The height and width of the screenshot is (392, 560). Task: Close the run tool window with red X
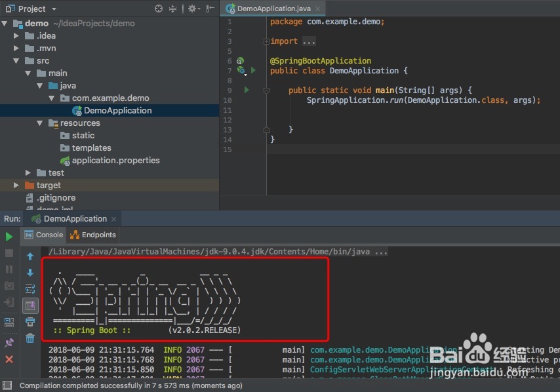tap(9, 359)
